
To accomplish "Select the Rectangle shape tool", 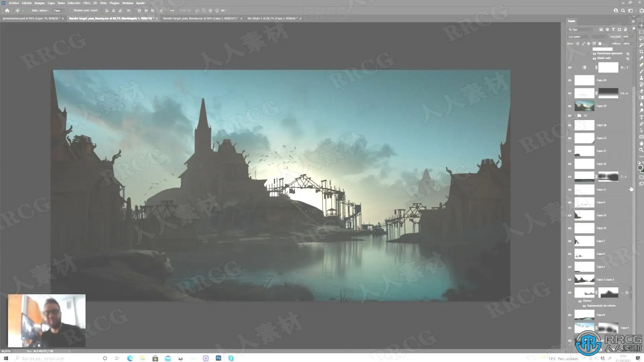I will click(x=641, y=137).
